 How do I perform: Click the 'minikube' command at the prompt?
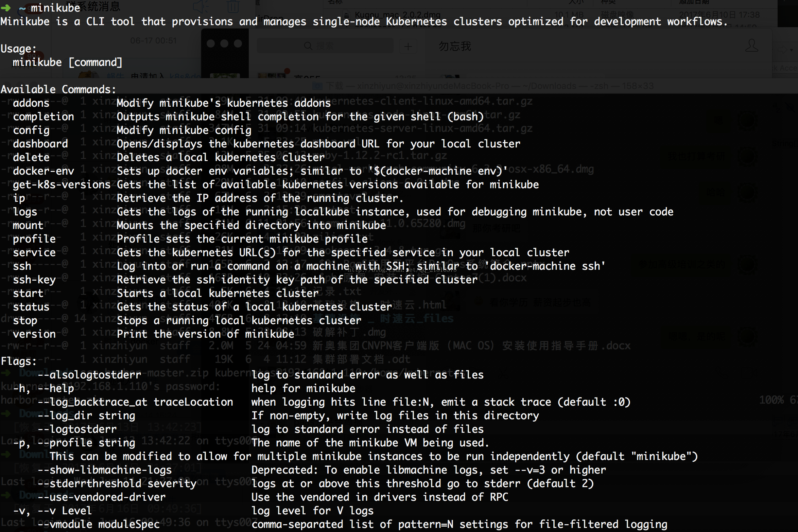55,7
